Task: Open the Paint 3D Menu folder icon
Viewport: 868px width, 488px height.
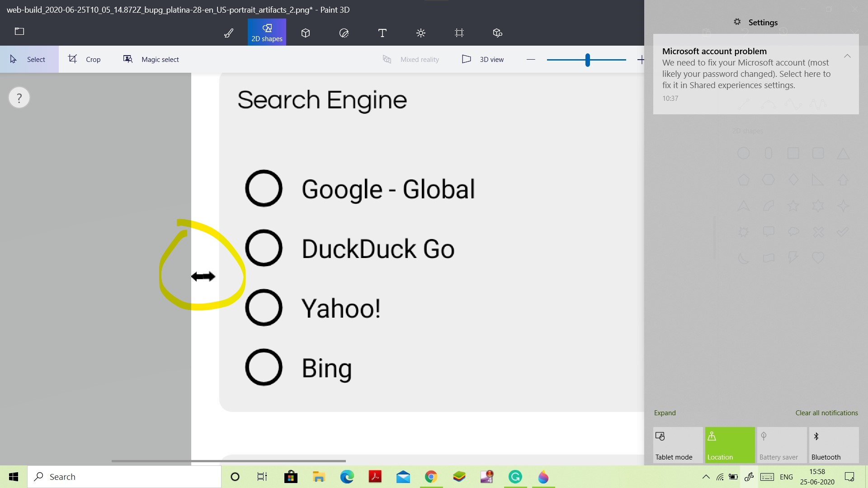Action: pyautogui.click(x=19, y=31)
